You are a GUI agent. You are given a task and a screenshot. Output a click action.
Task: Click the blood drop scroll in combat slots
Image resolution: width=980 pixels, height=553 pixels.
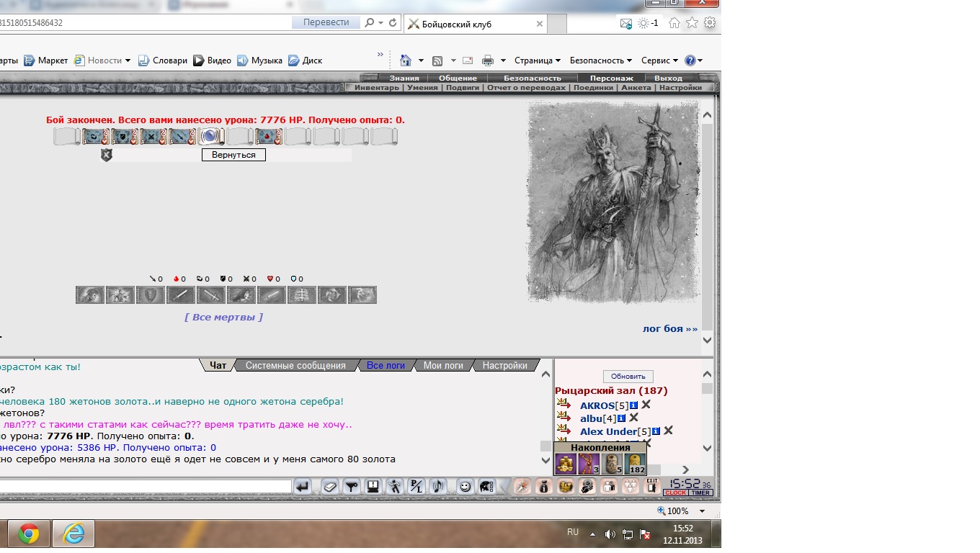(269, 136)
